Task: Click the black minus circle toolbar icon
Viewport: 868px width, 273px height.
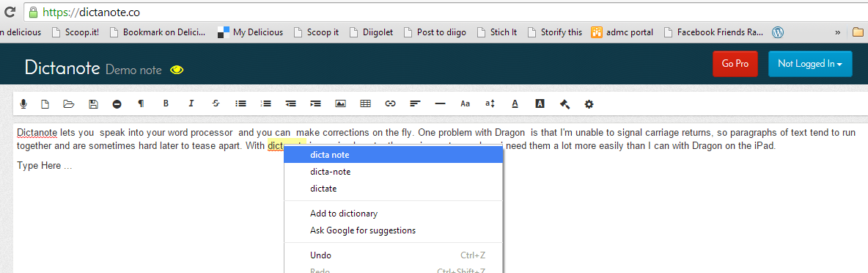Action: [x=117, y=103]
